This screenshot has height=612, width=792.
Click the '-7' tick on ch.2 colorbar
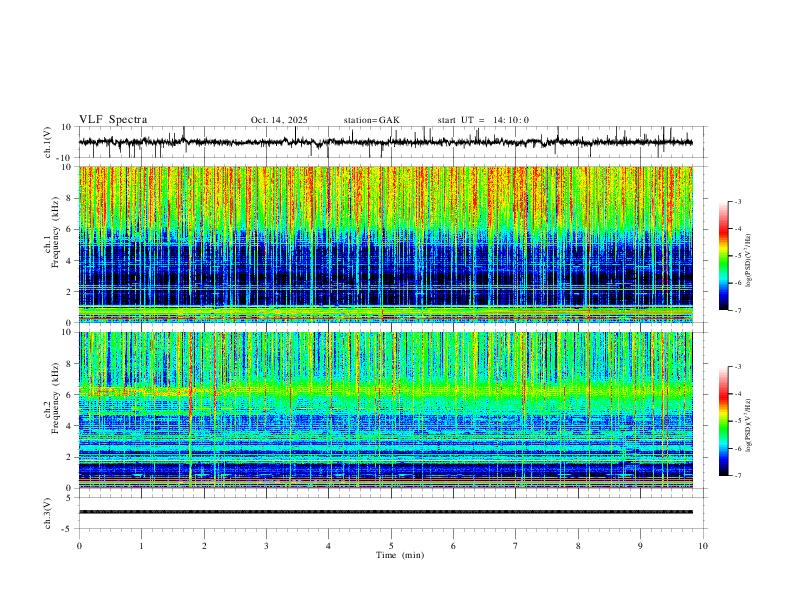pos(737,476)
